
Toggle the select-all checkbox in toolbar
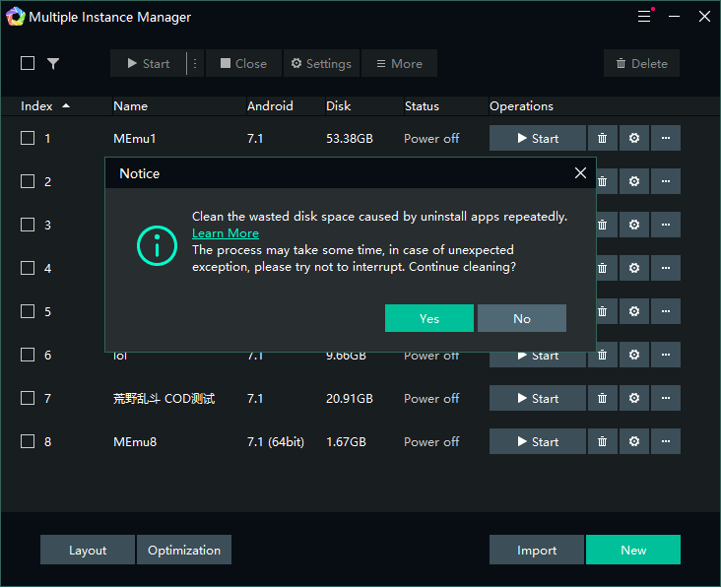[x=28, y=64]
